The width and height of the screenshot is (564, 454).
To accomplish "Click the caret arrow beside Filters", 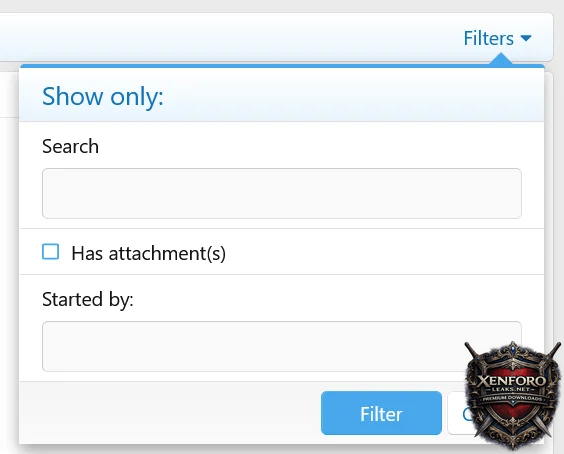I will pos(526,38).
